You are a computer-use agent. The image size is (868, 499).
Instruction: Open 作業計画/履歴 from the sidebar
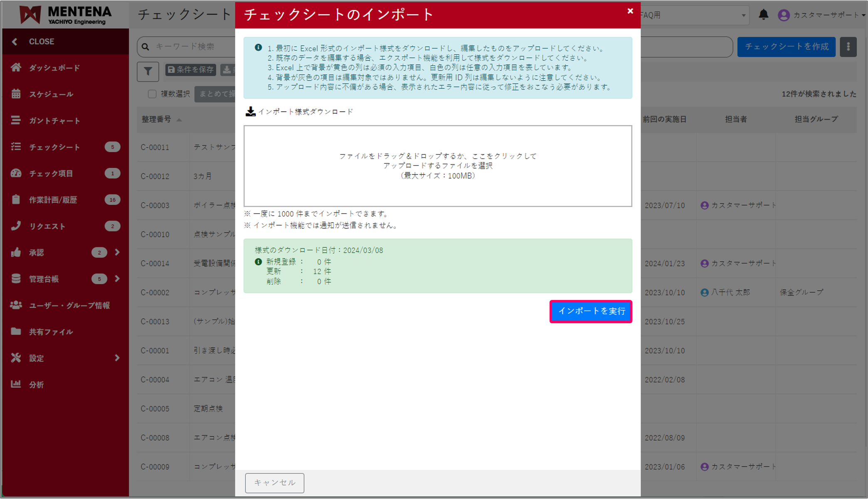(16, 199)
